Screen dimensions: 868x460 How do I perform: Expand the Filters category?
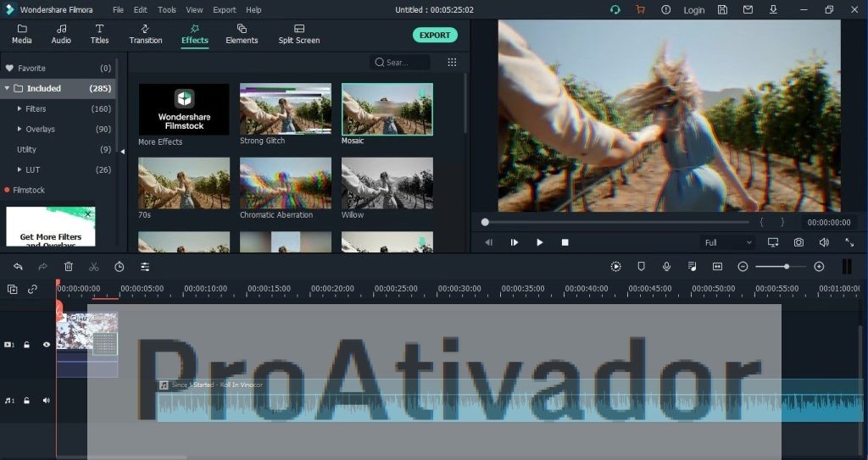point(20,109)
